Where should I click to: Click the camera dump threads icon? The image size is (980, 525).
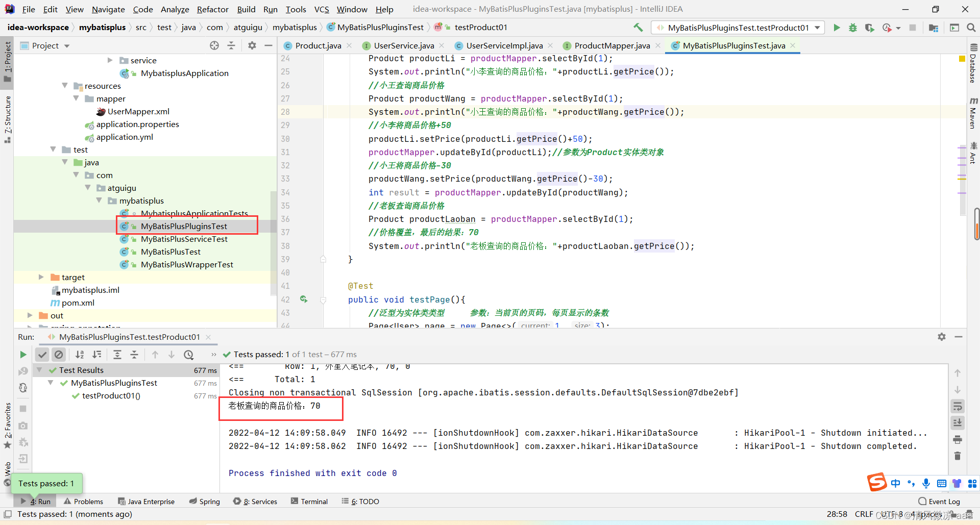coord(23,426)
